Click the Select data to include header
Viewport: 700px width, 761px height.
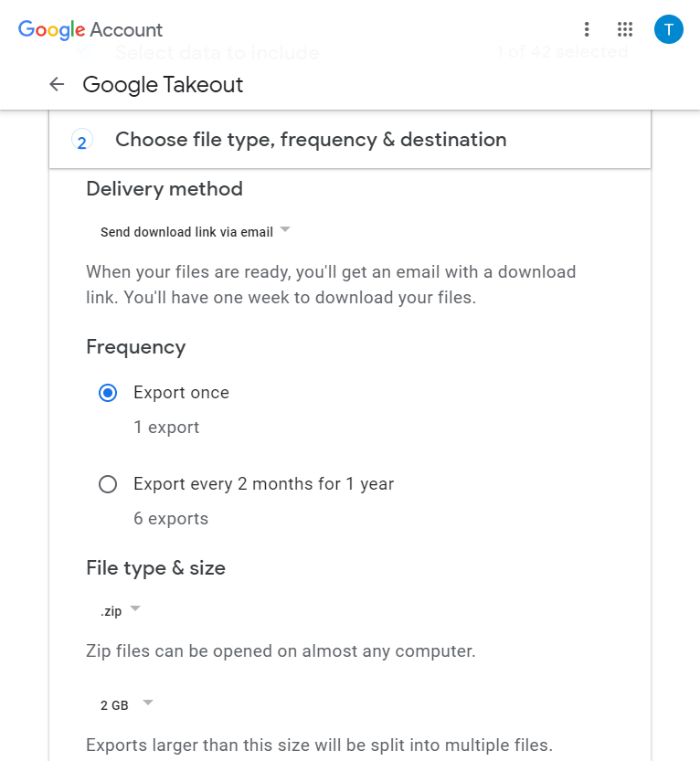coord(217,52)
